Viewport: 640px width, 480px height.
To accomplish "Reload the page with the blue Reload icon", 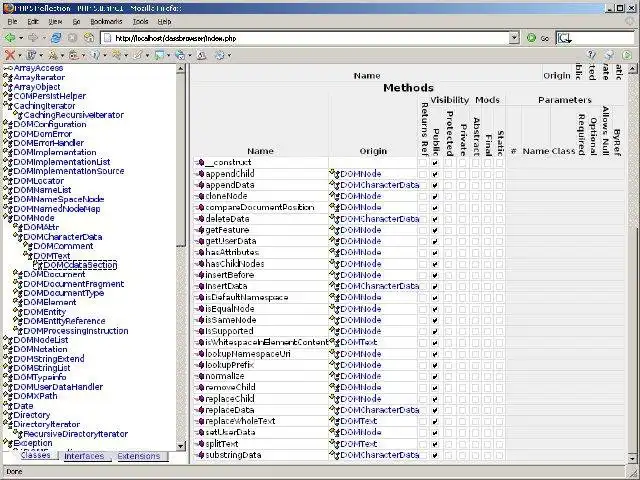I will 56,38.
